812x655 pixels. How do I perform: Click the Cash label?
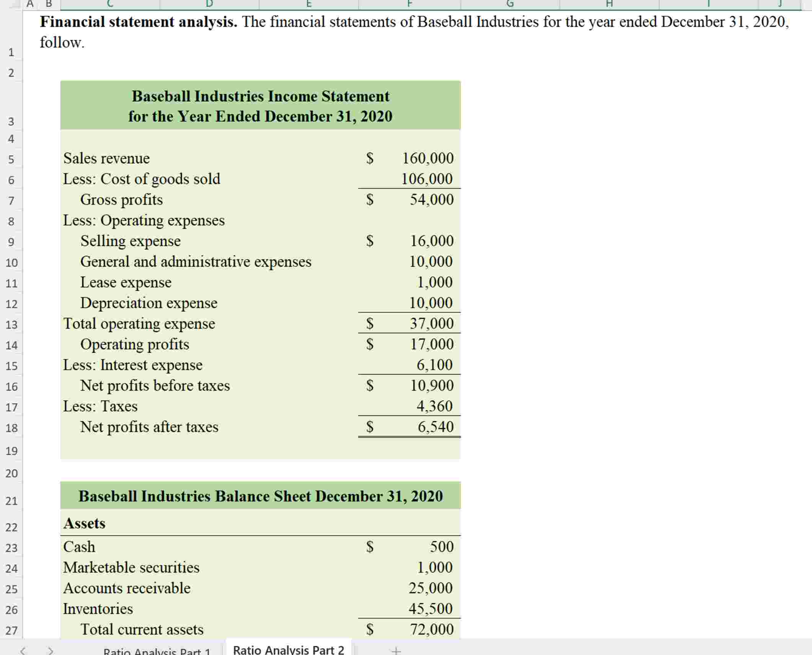[79, 547]
